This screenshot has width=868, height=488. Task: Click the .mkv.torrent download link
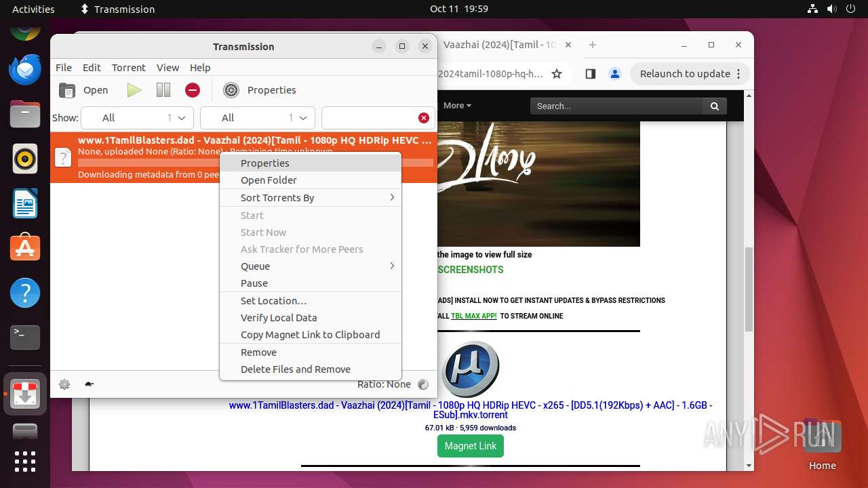coord(471,410)
